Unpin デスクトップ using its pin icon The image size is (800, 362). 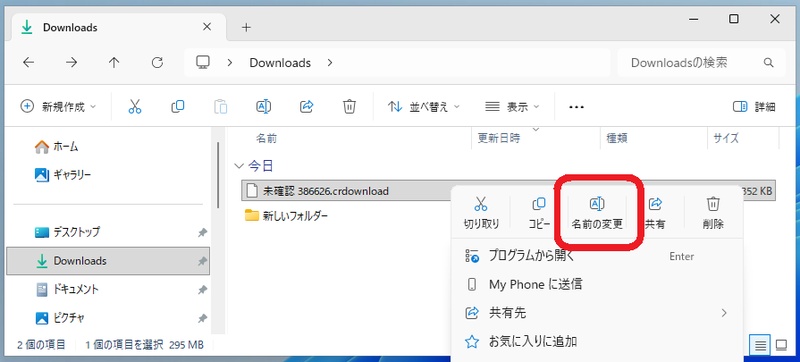(x=202, y=232)
